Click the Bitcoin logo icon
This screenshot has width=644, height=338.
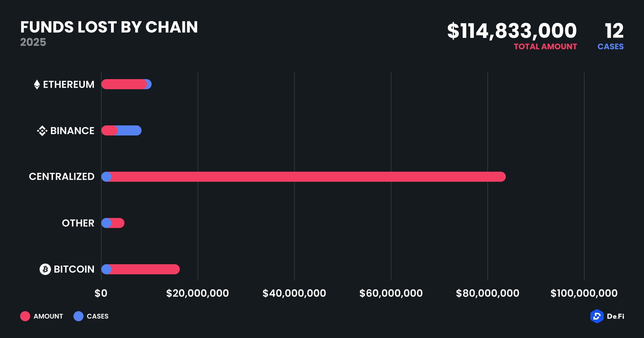(x=45, y=269)
